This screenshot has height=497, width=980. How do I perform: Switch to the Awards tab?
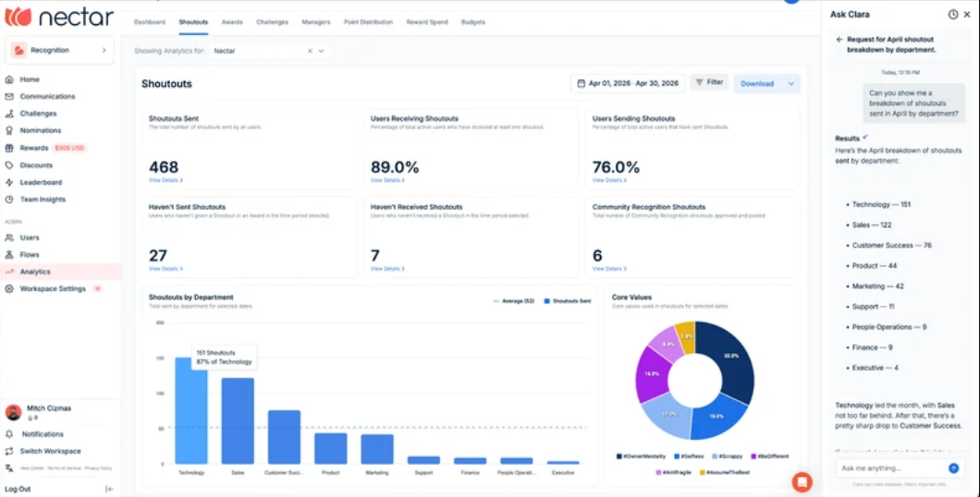pyautogui.click(x=232, y=22)
